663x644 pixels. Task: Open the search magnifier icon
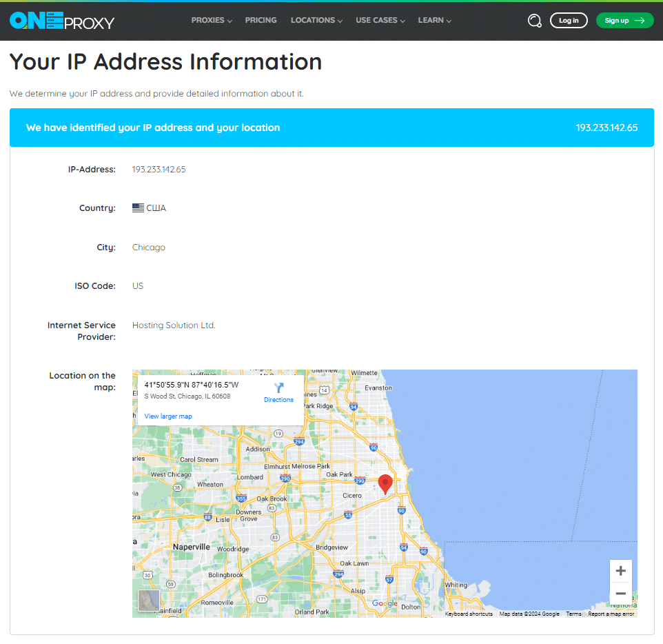click(534, 21)
